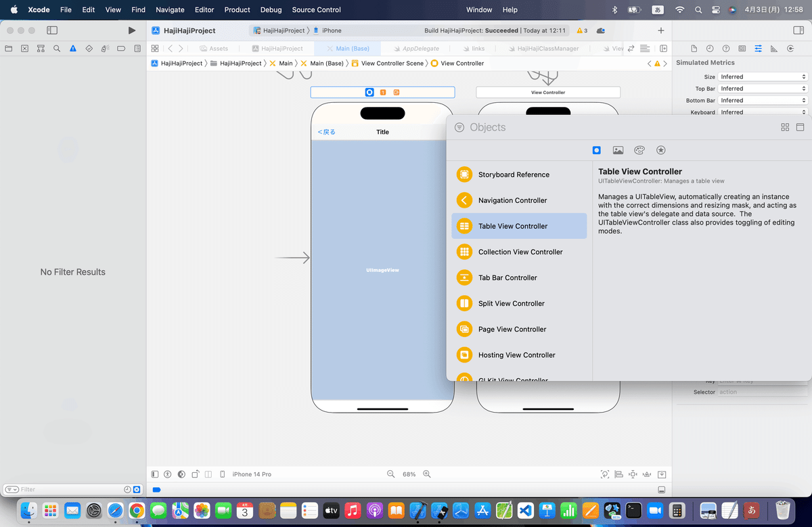This screenshot has height=527, width=812.
Task: Switch library to color palette tab
Action: tap(639, 150)
